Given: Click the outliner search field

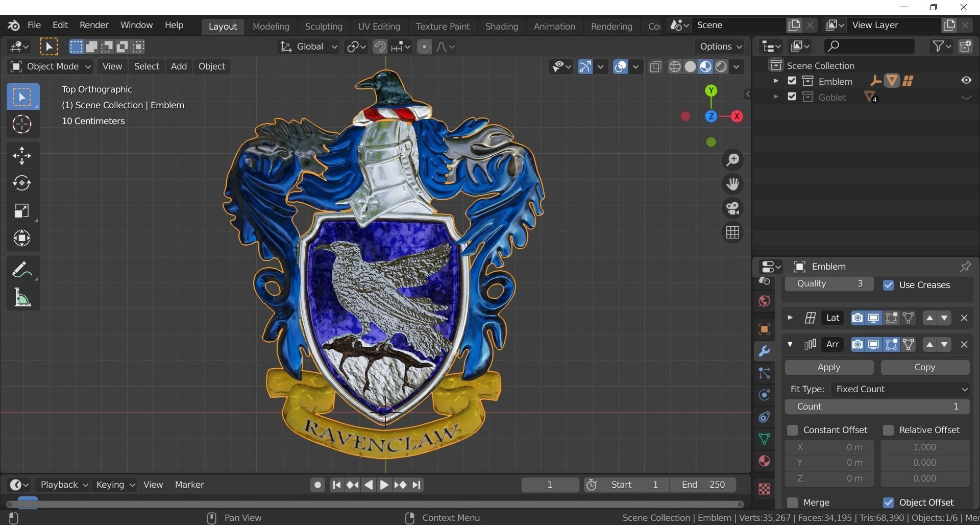Looking at the screenshot, I should tap(869, 46).
